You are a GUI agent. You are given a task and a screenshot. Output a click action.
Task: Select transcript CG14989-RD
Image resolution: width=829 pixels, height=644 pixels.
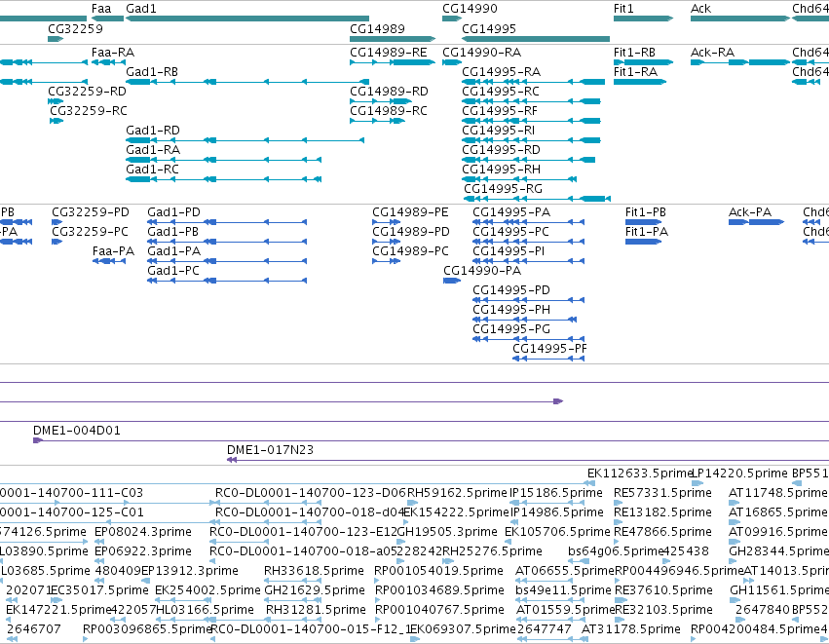[x=389, y=92]
